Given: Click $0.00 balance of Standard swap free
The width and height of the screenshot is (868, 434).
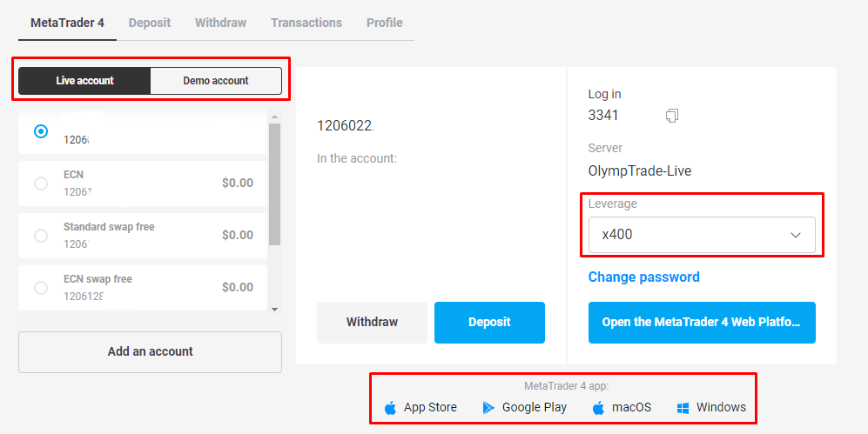Looking at the screenshot, I should pos(238,235).
